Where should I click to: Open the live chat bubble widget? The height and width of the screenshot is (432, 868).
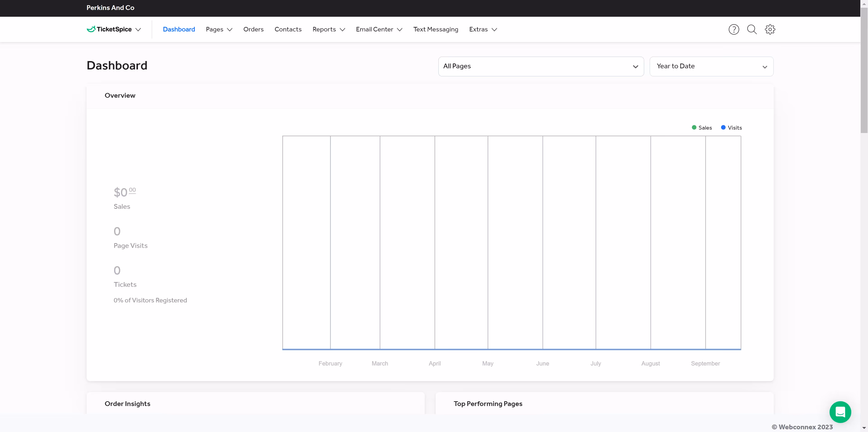point(840,412)
